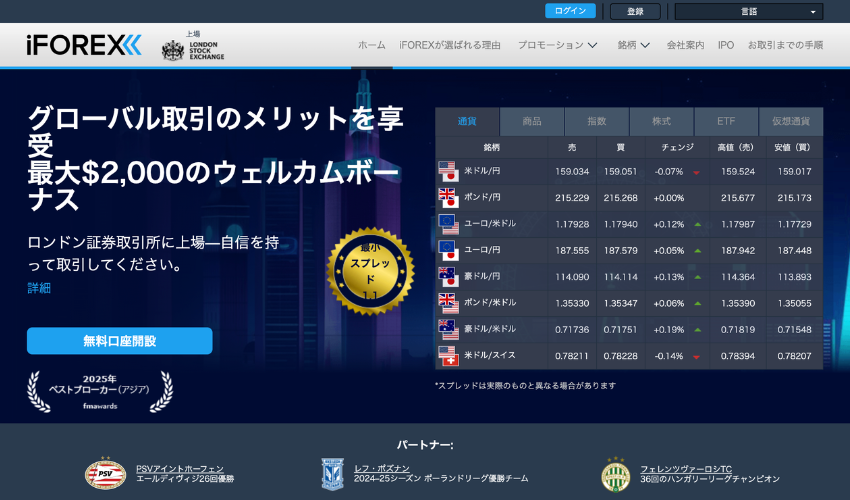
Task: Click the Ferencváros TC club crest
Action: (616, 475)
